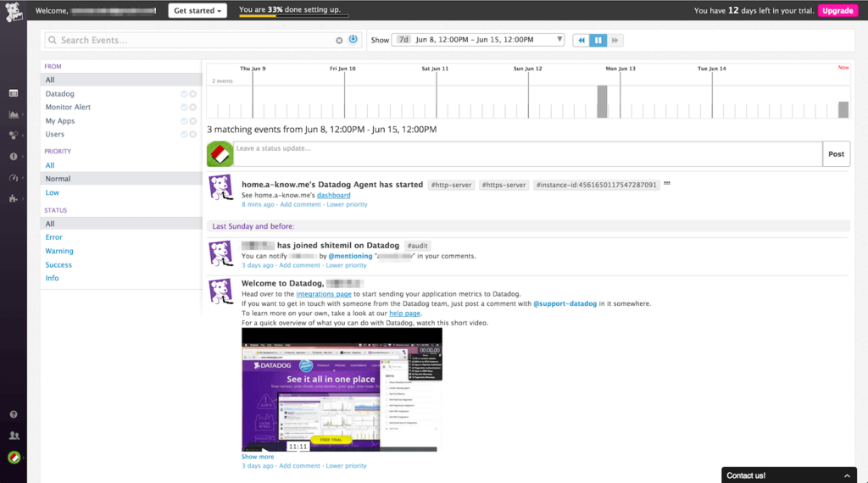The height and width of the screenshot is (483, 868).
Task: Click the account avatar in sidebar
Action: pyautogui.click(x=14, y=458)
